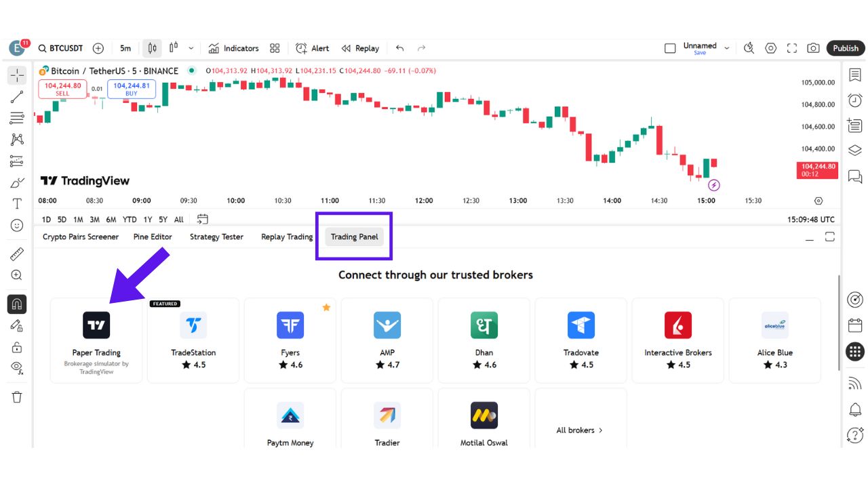Viewport: 868px width, 488px height.
Task: Expand the chart type dropdown arrow
Action: click(x=191, y=48)
